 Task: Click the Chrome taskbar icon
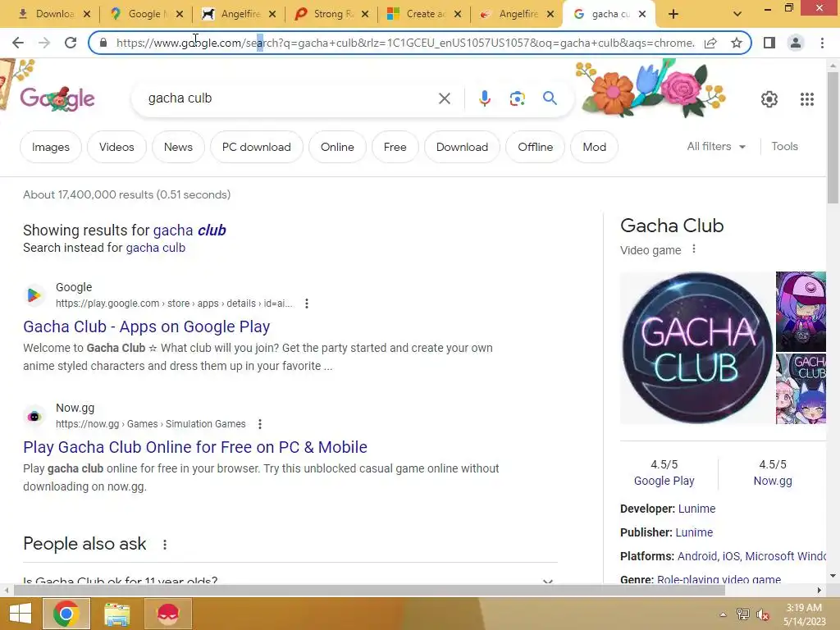[66, 614]
